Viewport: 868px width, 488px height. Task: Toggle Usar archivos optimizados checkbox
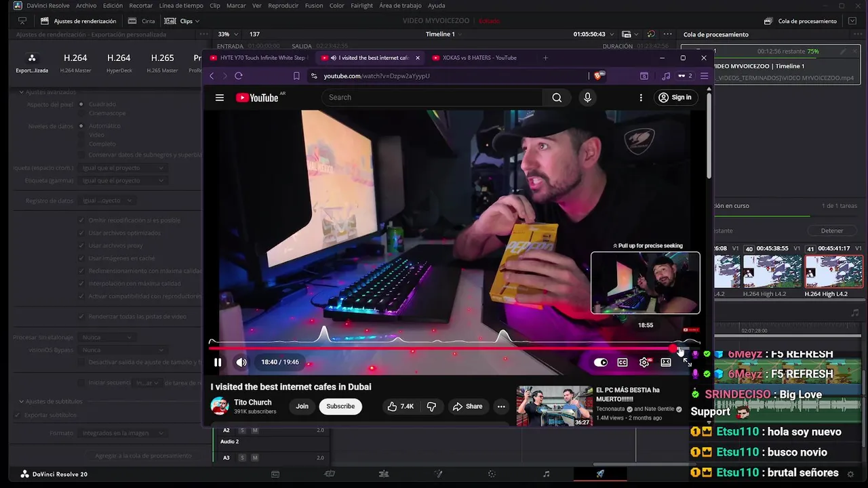pyautogui.click(x=81, y=232)
